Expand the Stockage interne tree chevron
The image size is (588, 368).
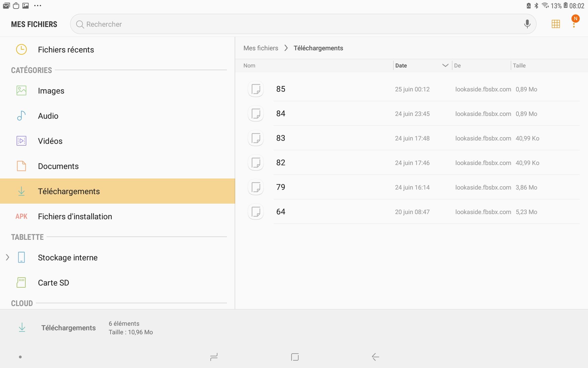pyautogui.click(x=8, y=257)
